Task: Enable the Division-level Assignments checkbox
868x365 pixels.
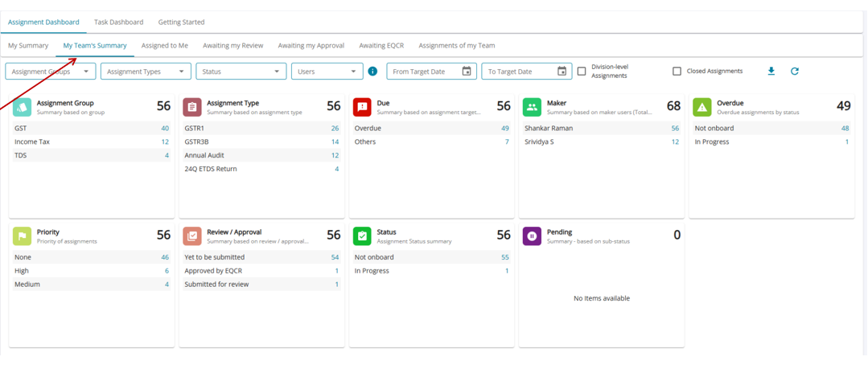Action: click(582, 72)
